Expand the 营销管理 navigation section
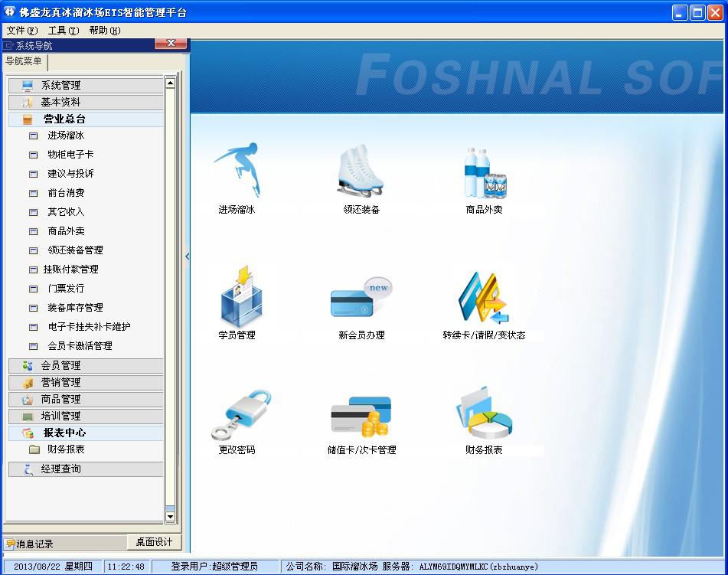The image size is (728, 575). click(86, 383)
